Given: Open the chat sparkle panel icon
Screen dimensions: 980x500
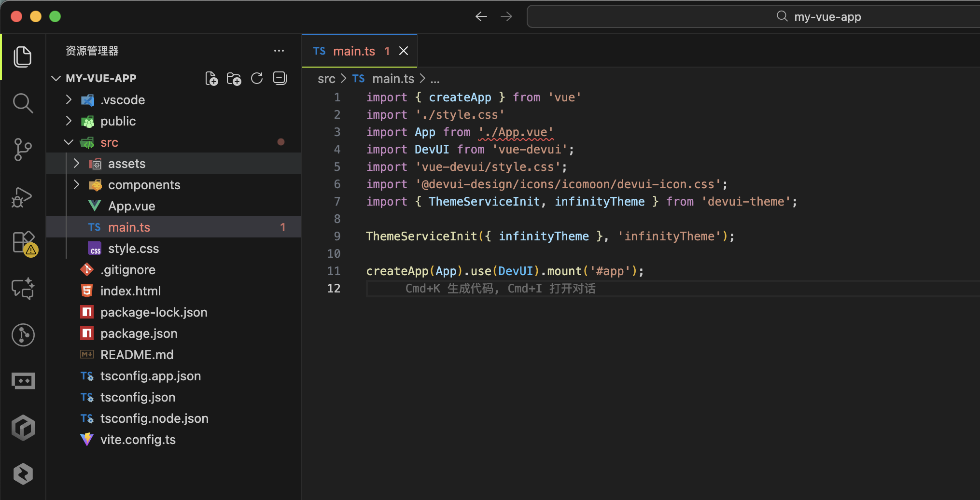Looking at the screenshot, I should 23,289.
